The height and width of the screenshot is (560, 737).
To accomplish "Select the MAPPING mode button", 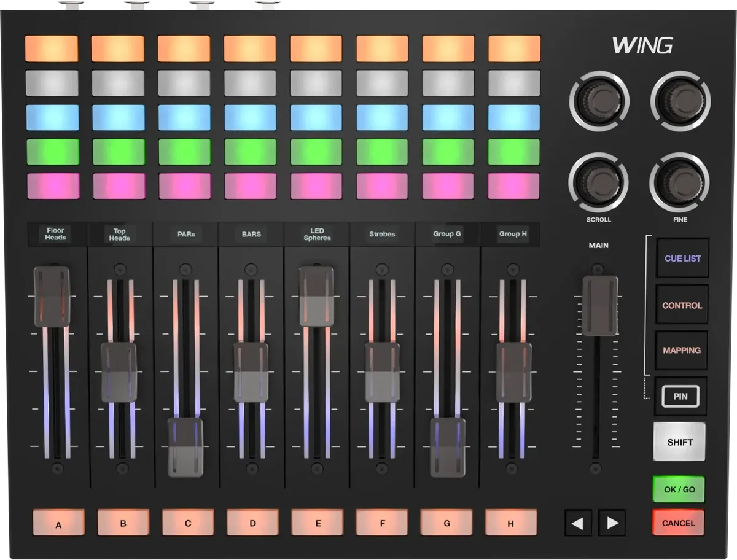I will (x=682, y=351).
